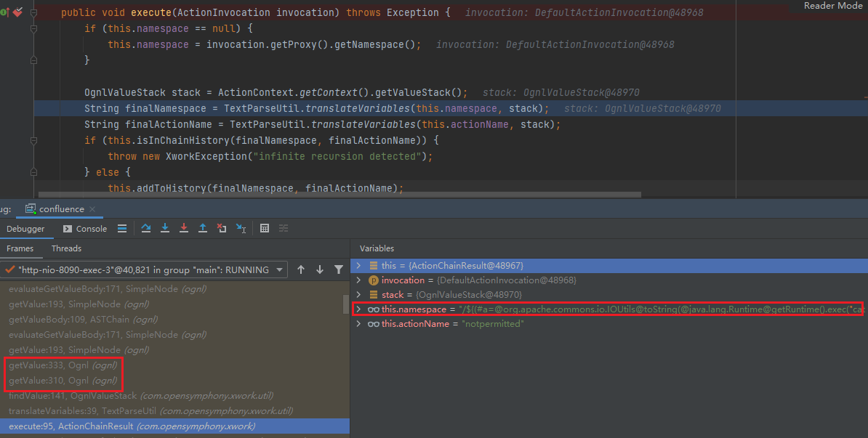This screenshot has height=438, width=868.
Task: Click the Reader Mode label
Action: tap(833, 6)
